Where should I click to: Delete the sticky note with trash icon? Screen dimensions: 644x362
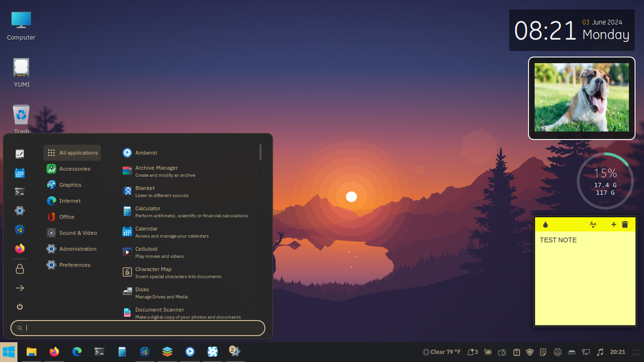coord(625,225)
